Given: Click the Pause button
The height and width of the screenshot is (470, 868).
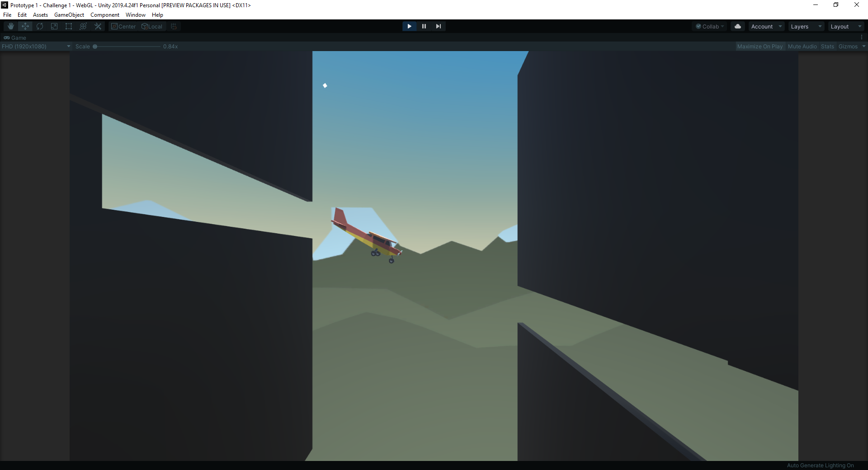Looking at the screenshot, I should pyautogui.click(x=424, y=26).
